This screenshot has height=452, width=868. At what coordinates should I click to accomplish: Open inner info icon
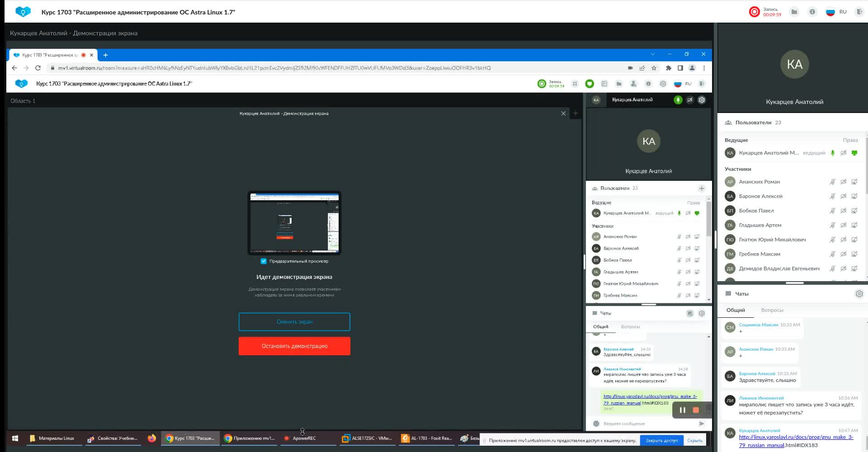click(648, 84)
